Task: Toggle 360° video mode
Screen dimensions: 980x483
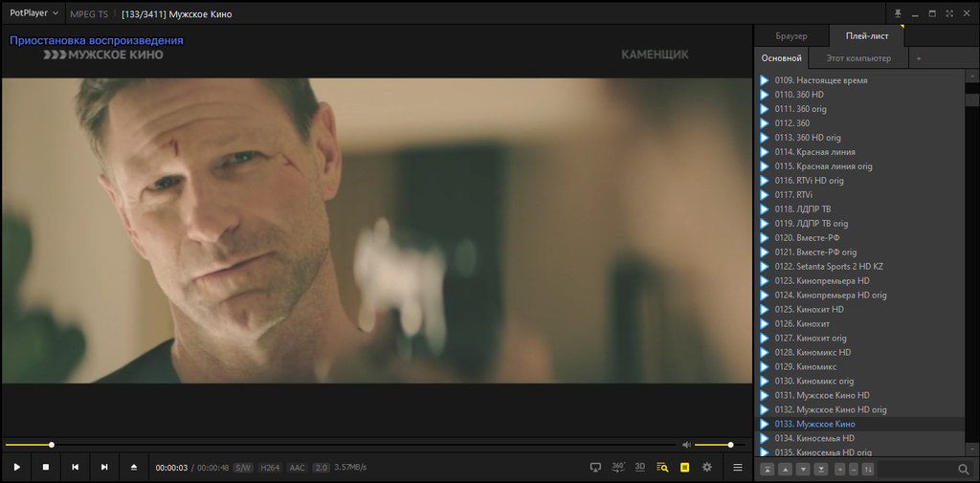Action: point(618,467)
